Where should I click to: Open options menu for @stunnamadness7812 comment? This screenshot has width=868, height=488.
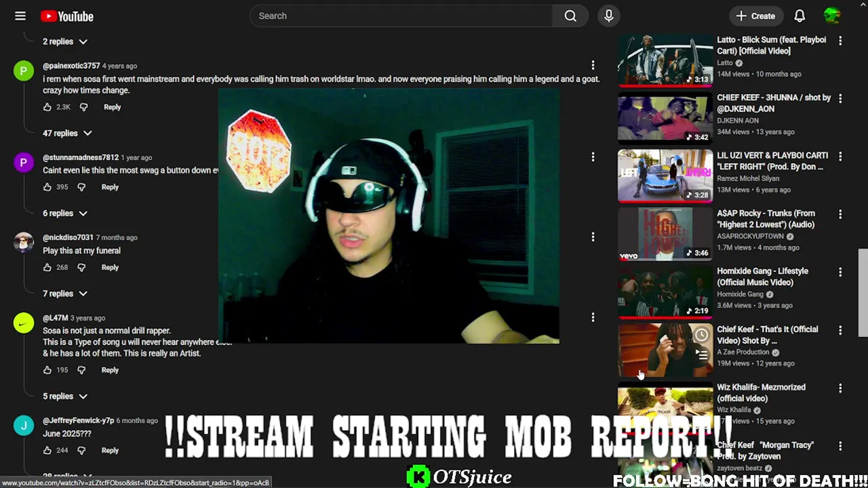[593, 157]
